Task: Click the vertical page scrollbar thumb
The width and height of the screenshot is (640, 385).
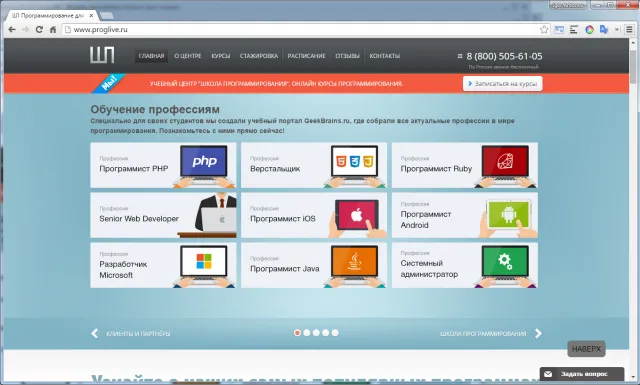Action: point(633,67)
